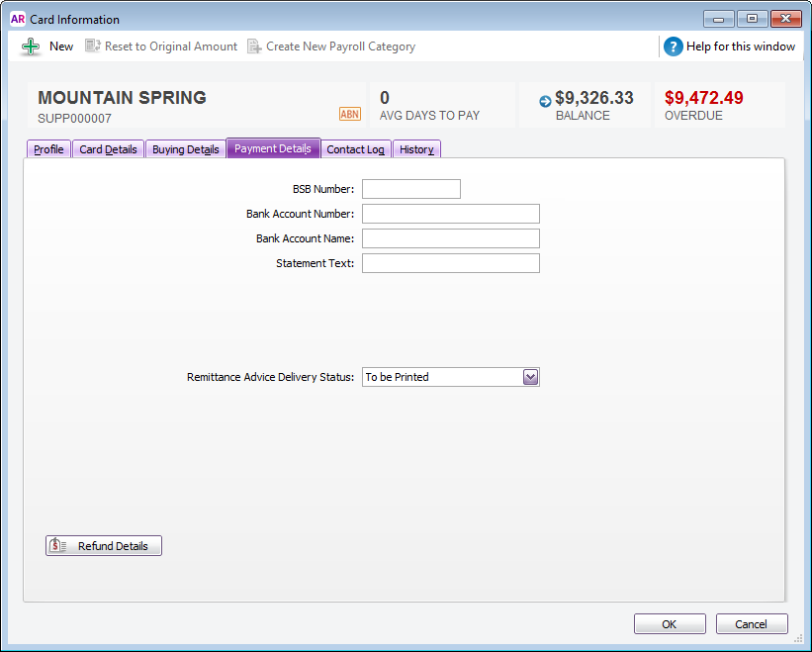Click the orange ABN icon
This screenshot has height=652, width=812.
(x=350, y=114)
